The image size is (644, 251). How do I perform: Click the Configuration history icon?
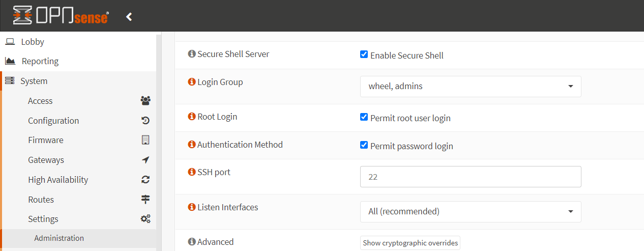tap(145, 121)
